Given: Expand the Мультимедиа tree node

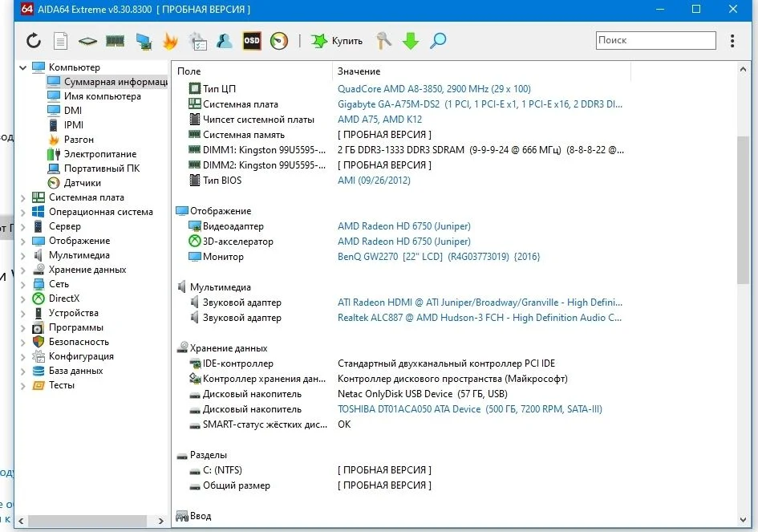Looking at the screenshot, I should coord(22,255).
